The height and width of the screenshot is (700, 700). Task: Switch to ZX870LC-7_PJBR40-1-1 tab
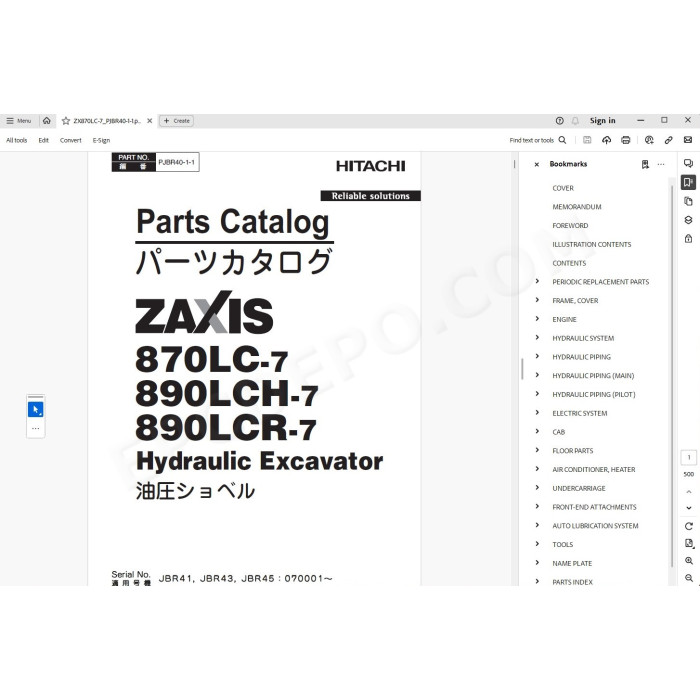(x=107, y=121)
